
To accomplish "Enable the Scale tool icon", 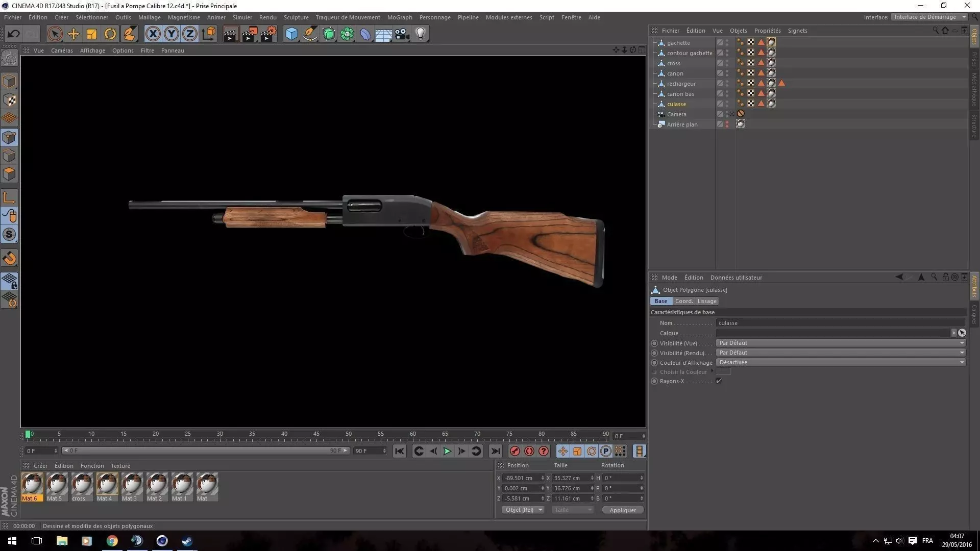I will click(91, 34).
